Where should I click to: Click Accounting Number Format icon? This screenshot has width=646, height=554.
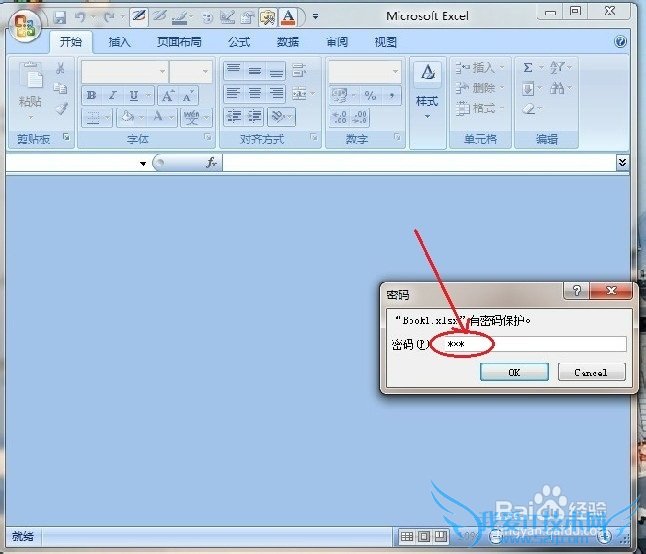[x=339, y=96]
